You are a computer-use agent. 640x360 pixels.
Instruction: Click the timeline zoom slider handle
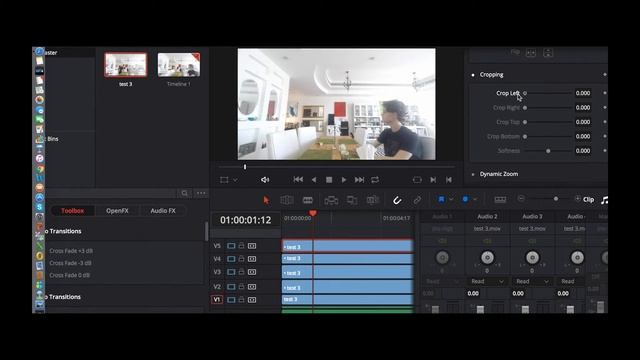click(x=556, y=199)
